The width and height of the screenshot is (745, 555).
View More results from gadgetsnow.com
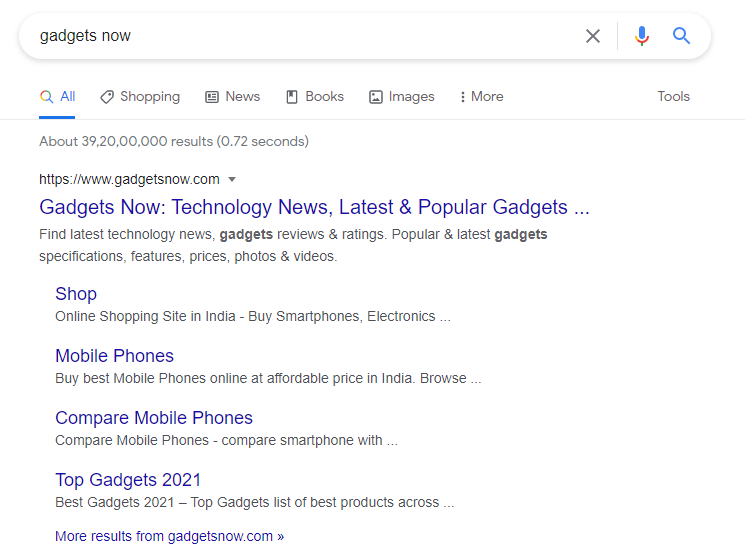click(x=170, y=536)
